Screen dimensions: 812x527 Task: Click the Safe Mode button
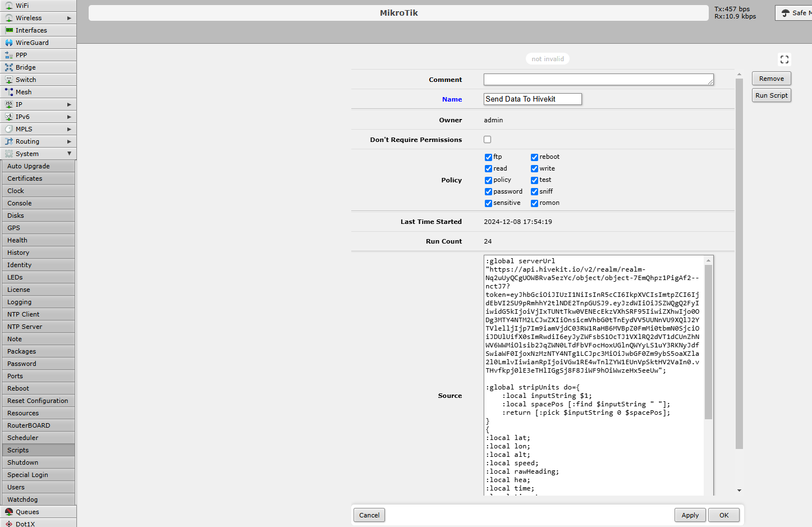pyautogui.click(x=793, y=13)
